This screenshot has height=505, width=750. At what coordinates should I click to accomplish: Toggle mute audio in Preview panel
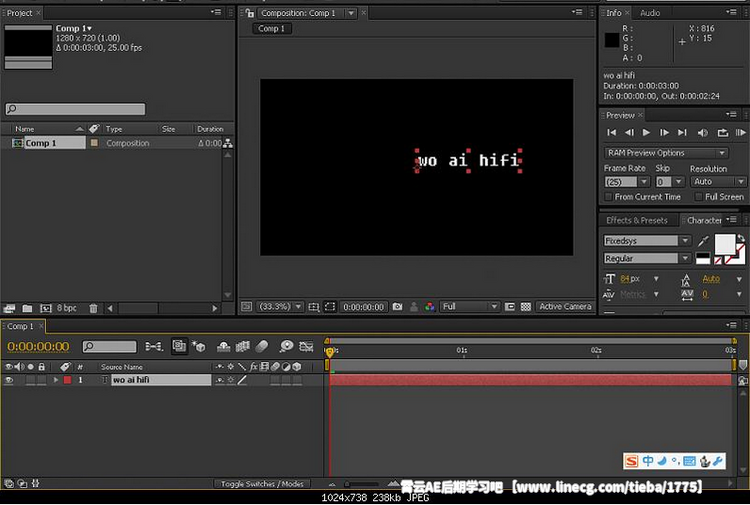click(x=703, y=132)
